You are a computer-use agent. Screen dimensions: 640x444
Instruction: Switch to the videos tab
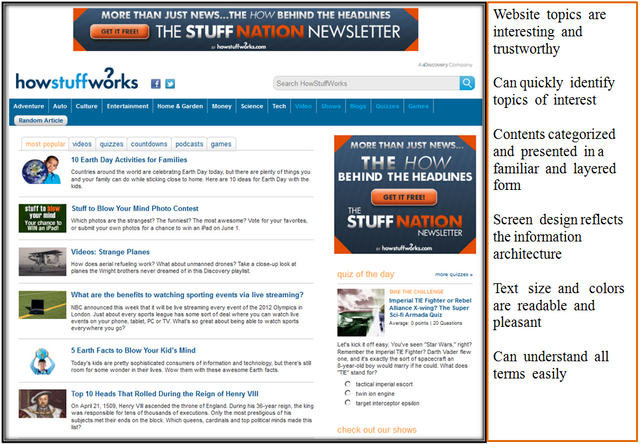tap(82, 144)
